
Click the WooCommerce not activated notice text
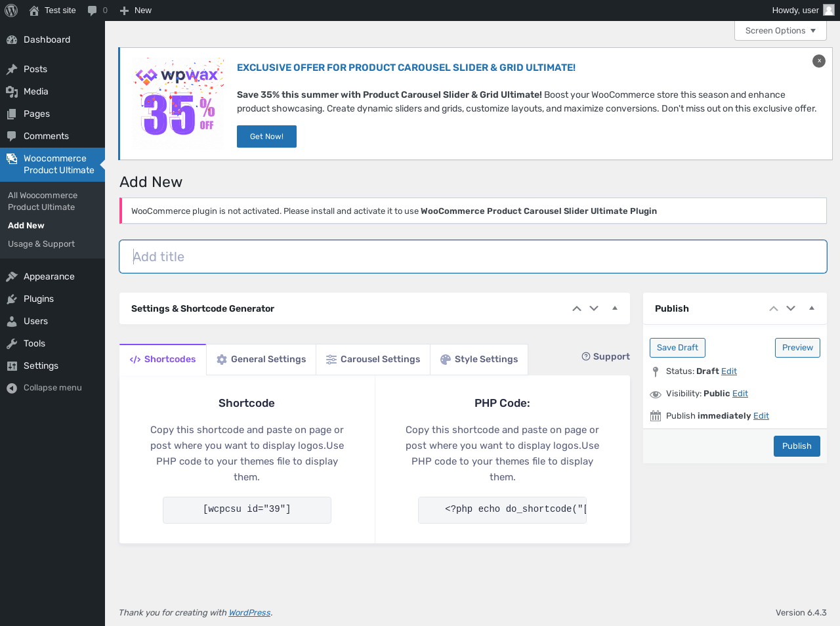(x=394, y=211)
